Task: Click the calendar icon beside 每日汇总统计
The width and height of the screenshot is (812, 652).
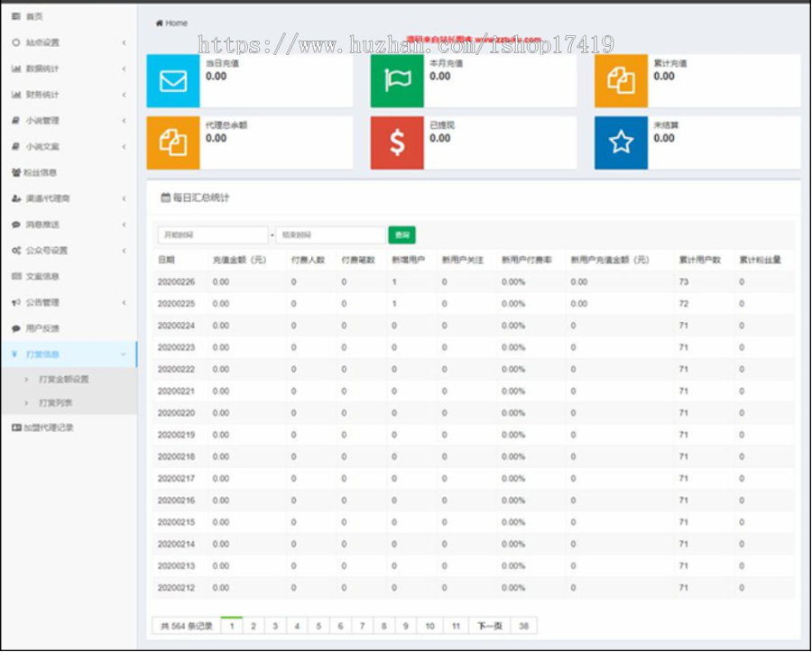Action: point(165,197)
